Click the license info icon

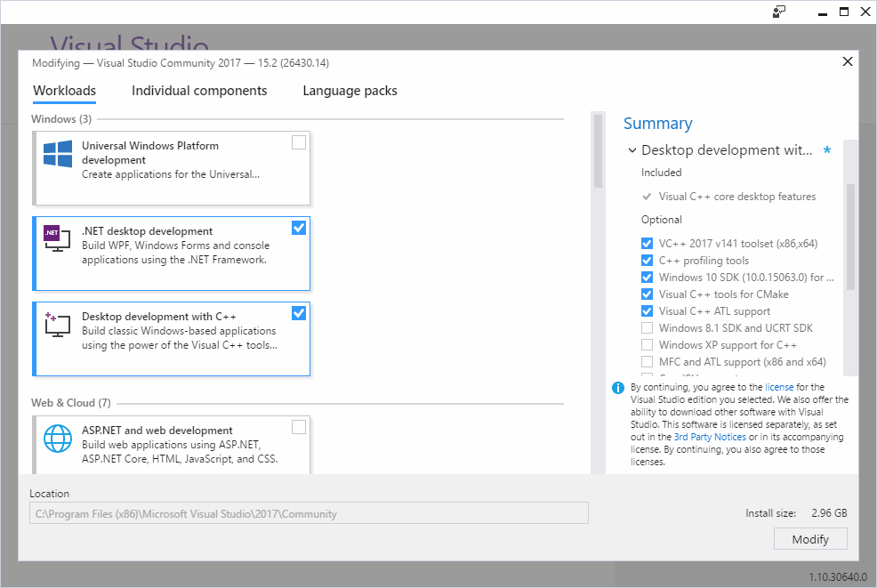pyautogui.click(x=618, y=388)
